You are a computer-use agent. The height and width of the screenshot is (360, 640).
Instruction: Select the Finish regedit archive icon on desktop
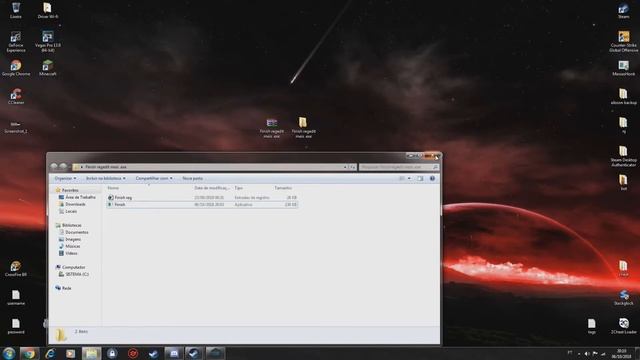(x=271, y=128)
